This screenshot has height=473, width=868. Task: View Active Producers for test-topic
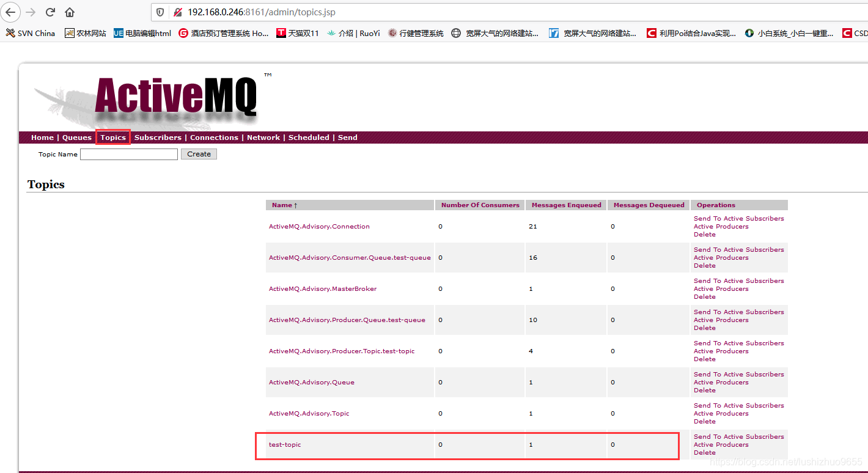(x=721, y=445)
